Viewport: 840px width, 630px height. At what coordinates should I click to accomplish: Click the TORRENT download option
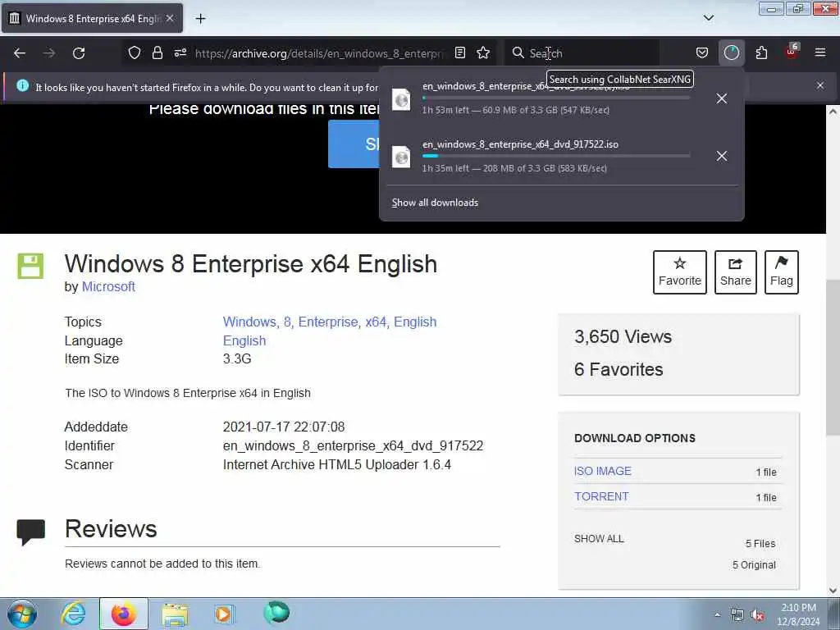(601, 496)
